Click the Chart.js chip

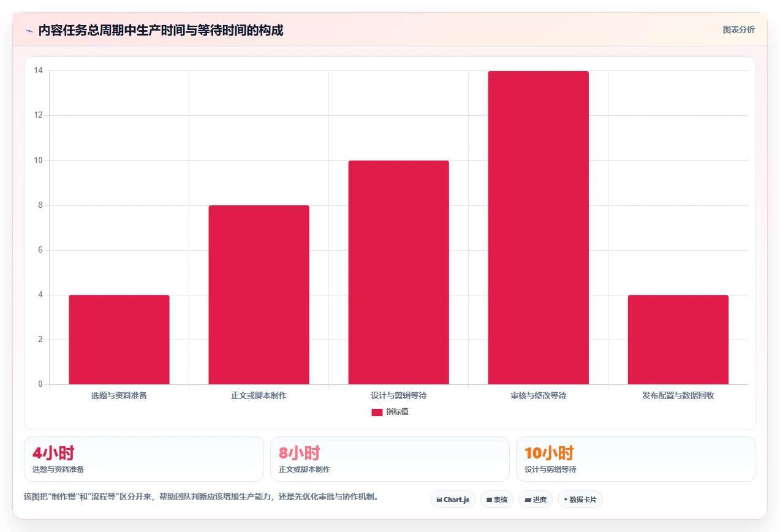tap(453, 500)
